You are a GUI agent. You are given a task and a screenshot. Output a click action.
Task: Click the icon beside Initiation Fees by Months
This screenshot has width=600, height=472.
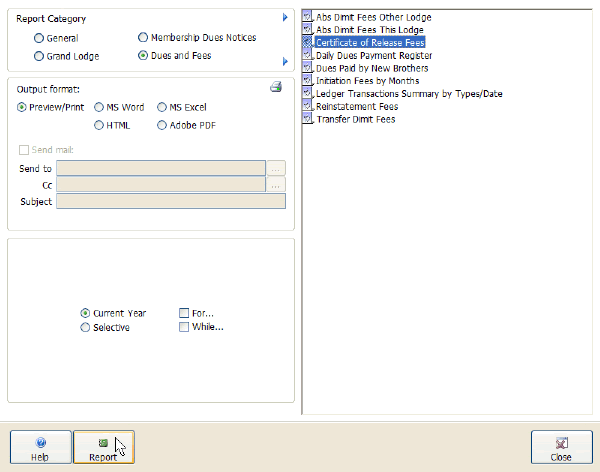point(308,81)
